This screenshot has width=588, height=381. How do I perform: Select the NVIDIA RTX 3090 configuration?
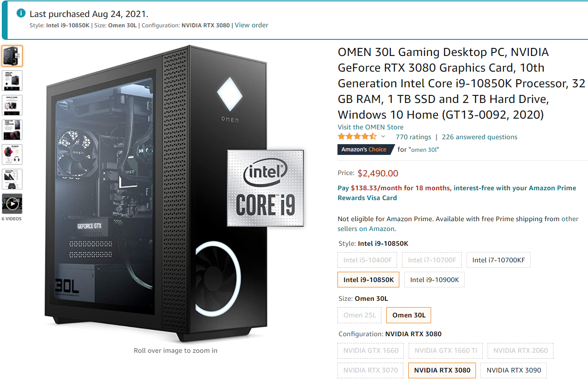pyautogui.click(x=514, y=370)
